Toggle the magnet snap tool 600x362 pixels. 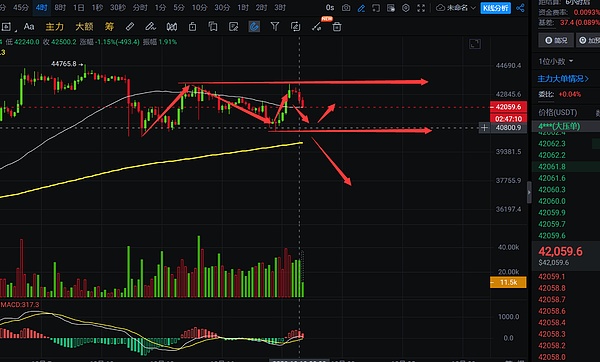(x=254, y=26)
